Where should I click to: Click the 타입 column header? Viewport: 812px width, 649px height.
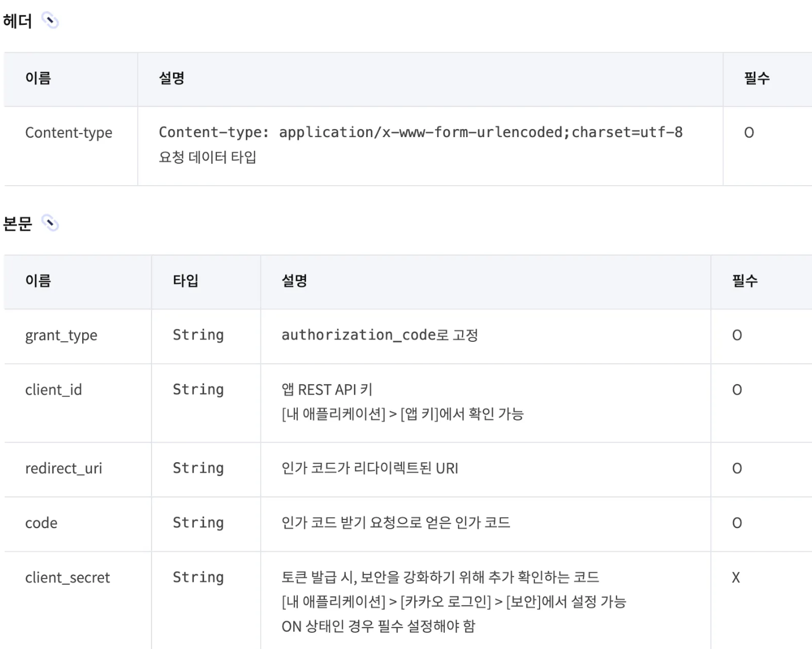pos(186,281)
